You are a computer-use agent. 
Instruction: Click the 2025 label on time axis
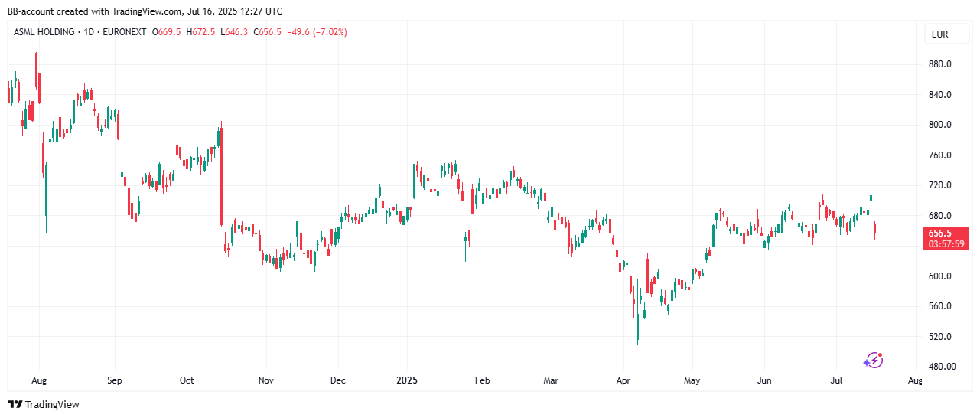(x=407, y=380)
